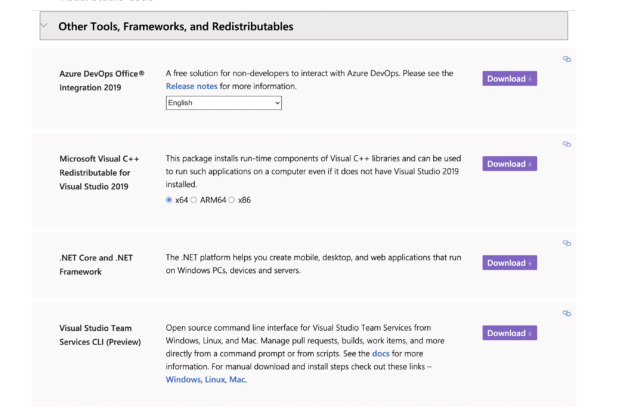Open the Mac manual download link
This screenshot has height=408, width=625.
click(x=237, y=379)
